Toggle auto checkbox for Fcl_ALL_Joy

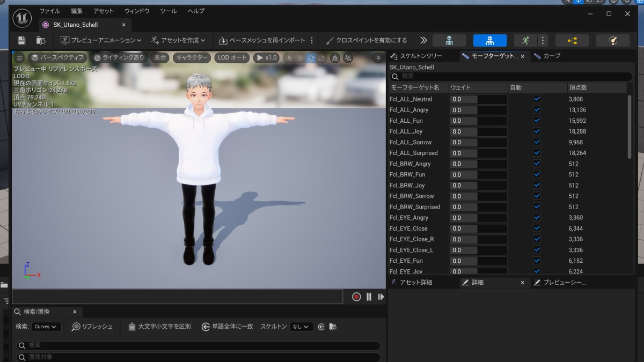pos(537,131)
